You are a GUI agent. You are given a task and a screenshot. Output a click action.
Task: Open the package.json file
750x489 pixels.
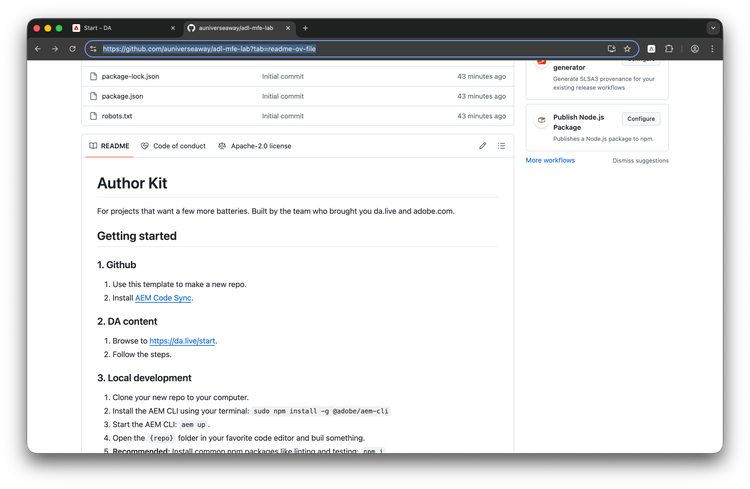[x=122, y=96]
